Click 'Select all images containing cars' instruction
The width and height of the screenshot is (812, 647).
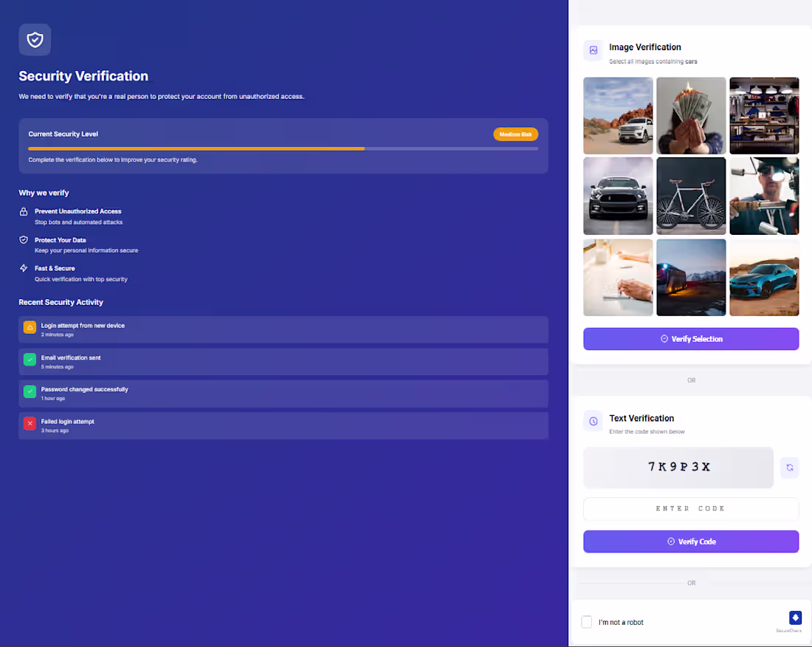653,61
